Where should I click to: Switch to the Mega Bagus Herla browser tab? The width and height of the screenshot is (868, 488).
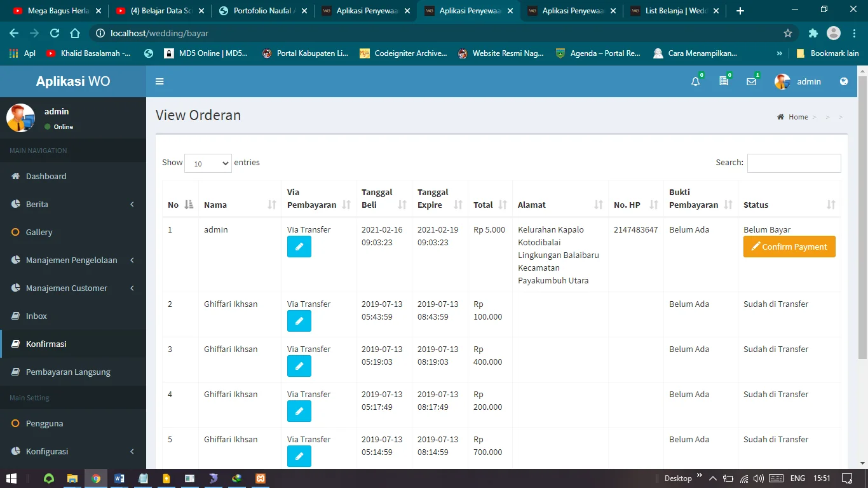(x=56, y=11)
